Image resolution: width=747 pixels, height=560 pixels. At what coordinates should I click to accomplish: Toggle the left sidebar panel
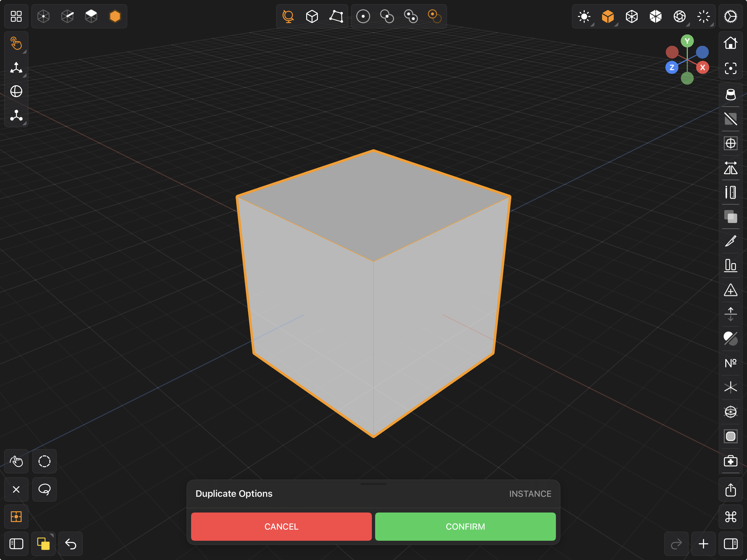click(x=16, y=544)
